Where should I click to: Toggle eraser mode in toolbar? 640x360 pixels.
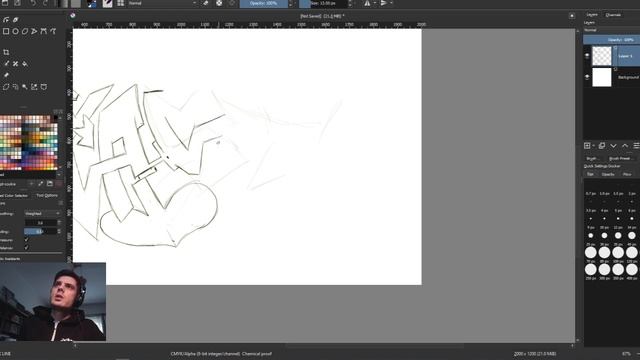coord(206,3)
